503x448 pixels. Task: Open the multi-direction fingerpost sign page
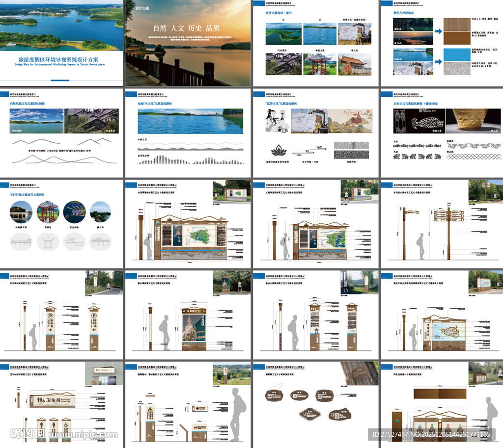click(x=442, y=224)
